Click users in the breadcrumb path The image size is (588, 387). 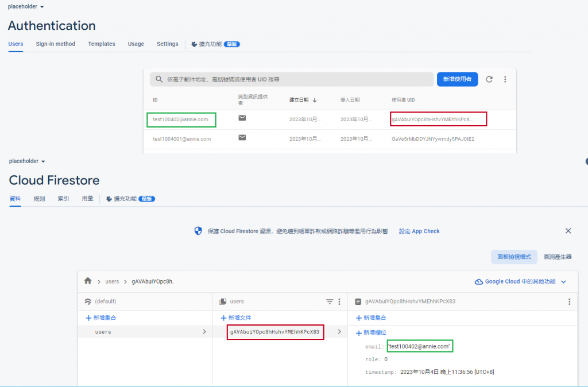112,281
